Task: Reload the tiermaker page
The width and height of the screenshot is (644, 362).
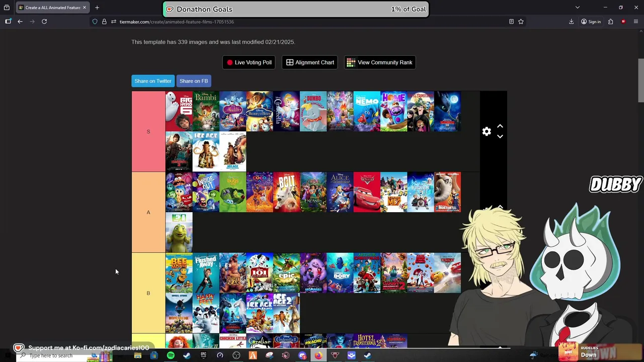Action: click(x=44, y=22)
